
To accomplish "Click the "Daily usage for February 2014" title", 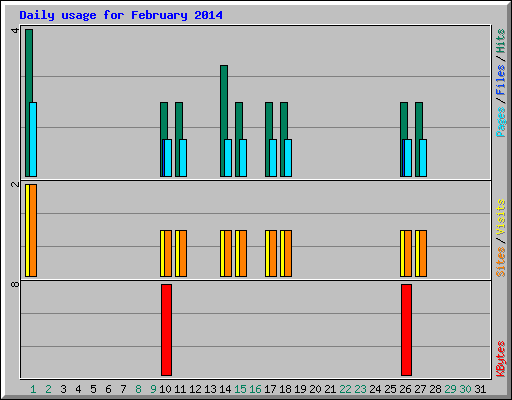I will [121, 15].
